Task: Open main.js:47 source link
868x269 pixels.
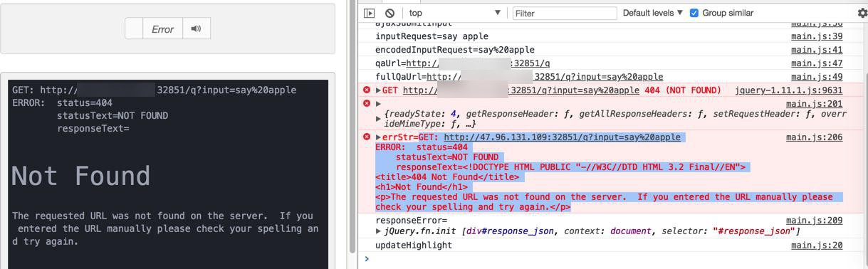Action: point(817,63)
